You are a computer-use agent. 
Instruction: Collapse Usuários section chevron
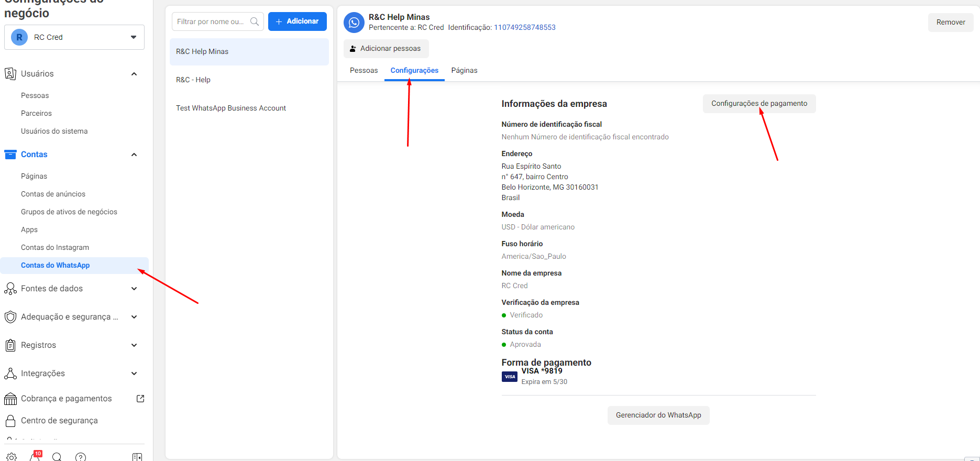pyautogui.click(x=134, y=74)
